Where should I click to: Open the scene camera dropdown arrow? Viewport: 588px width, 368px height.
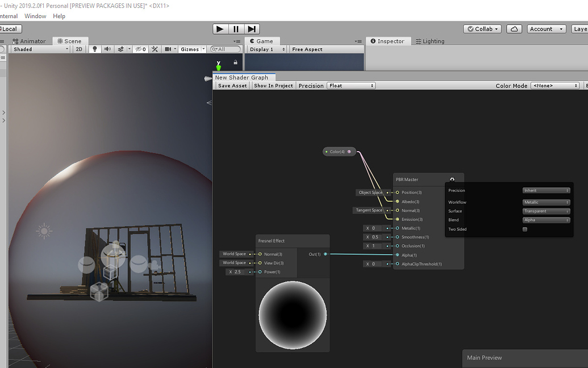coord(175,49)
